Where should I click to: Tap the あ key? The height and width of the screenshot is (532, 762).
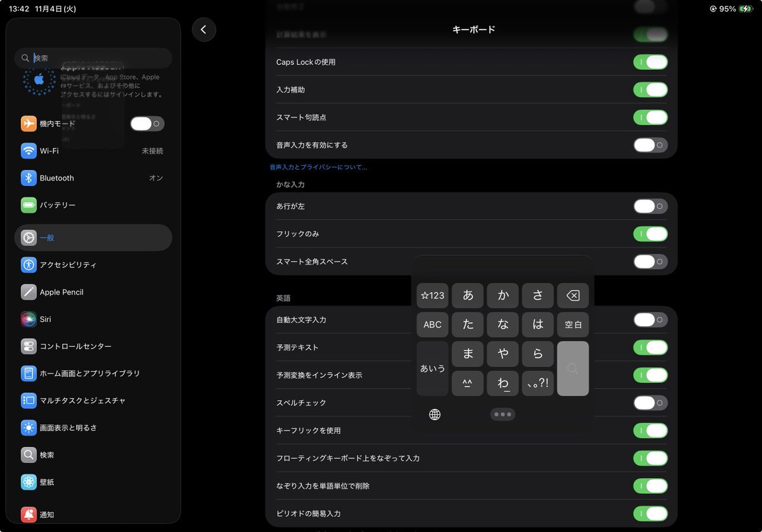coord(468,295)
